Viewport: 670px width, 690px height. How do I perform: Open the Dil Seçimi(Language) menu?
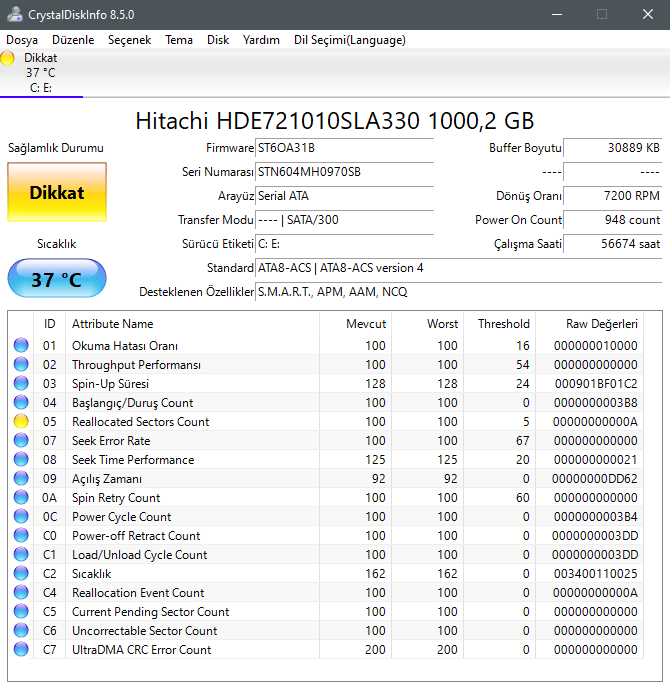349,40
